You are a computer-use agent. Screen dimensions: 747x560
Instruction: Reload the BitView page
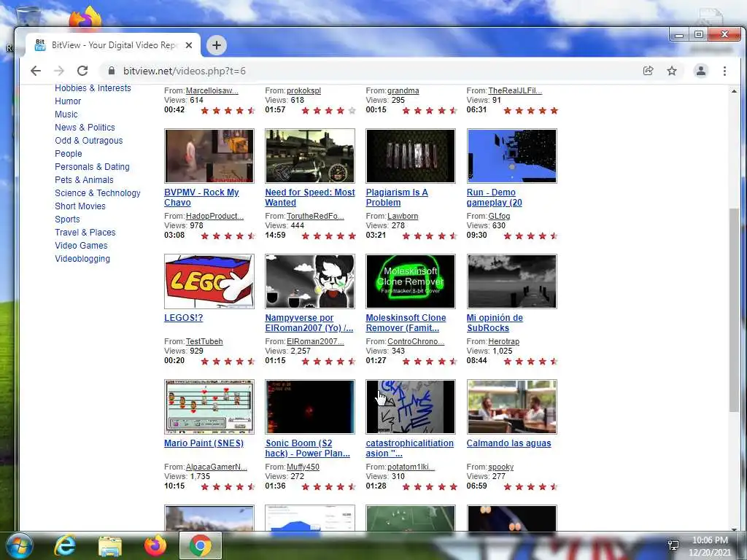82,71
